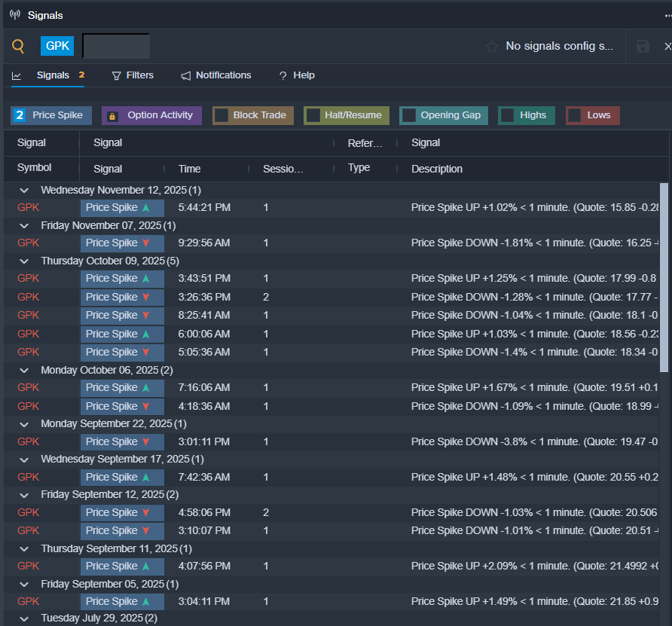Click the symbol input field beside GPK
The width and height of the screenshot is (672, 626).
pyautogui.click(x=116, y=46)
